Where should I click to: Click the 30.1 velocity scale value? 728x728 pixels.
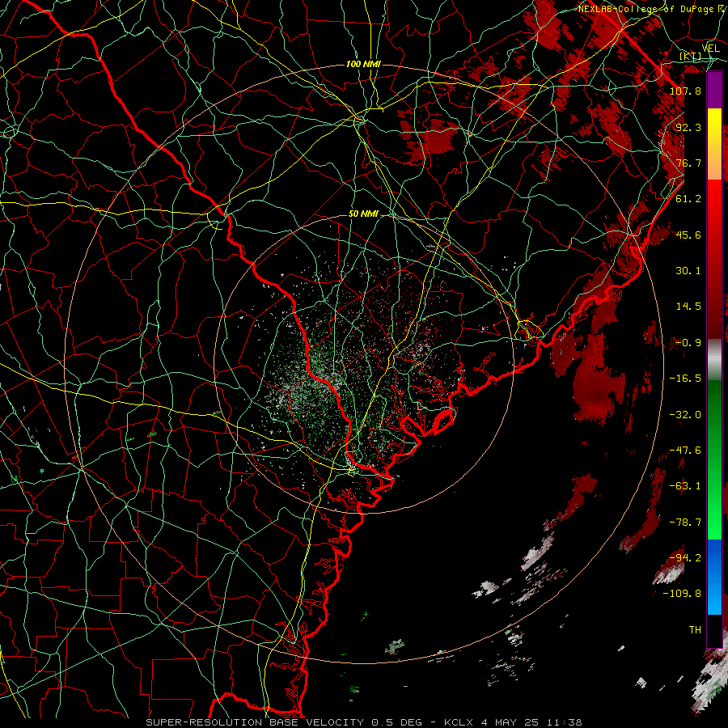point(688,271)
